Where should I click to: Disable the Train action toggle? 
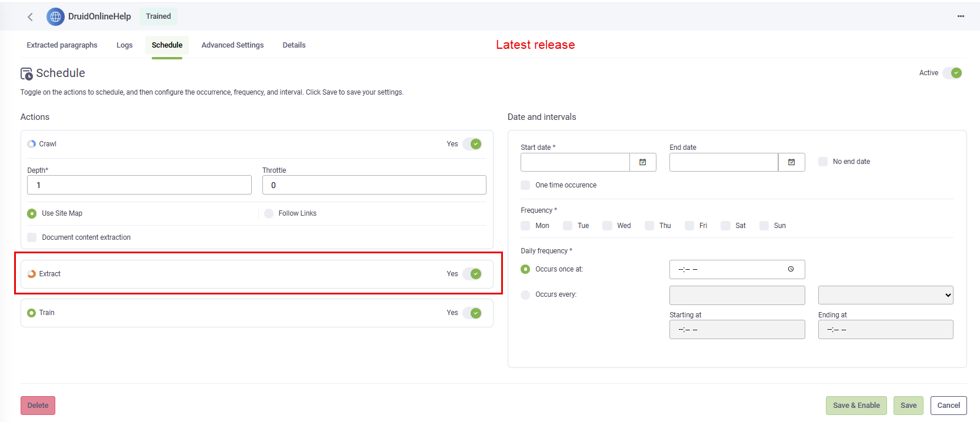click(x=472, y=313)
